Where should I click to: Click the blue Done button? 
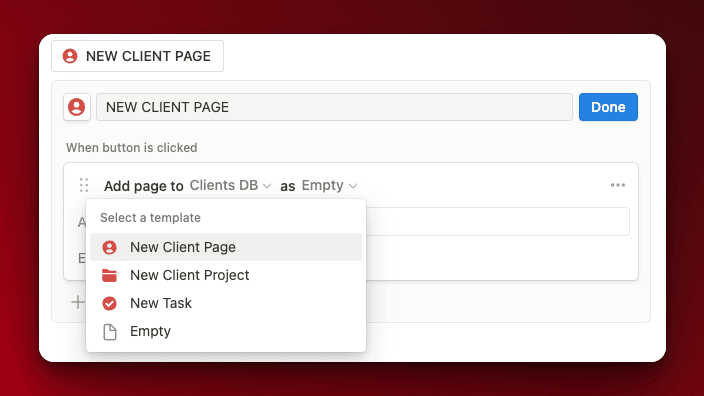(x=608, y=107)
